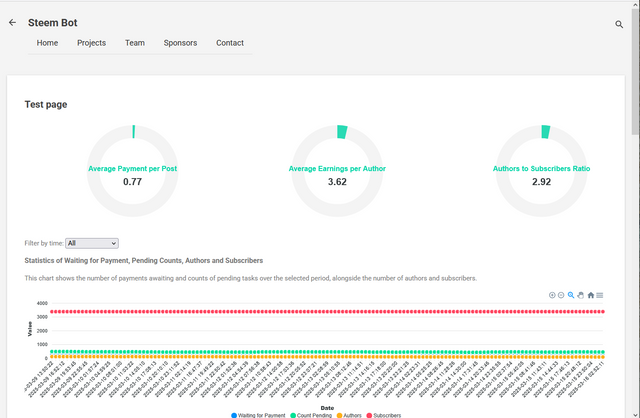Select the blue selection zoom magnifier tool
Screen dimensions: 640x418
point(571,295)
